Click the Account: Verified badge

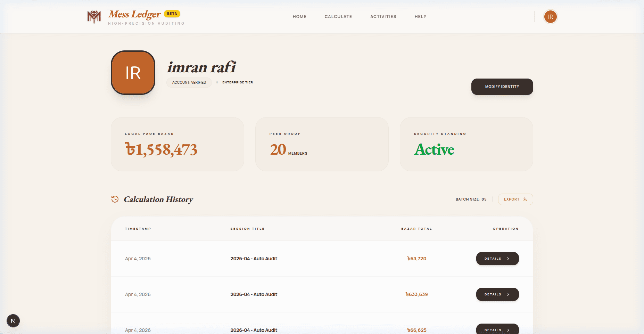point(189,82)
